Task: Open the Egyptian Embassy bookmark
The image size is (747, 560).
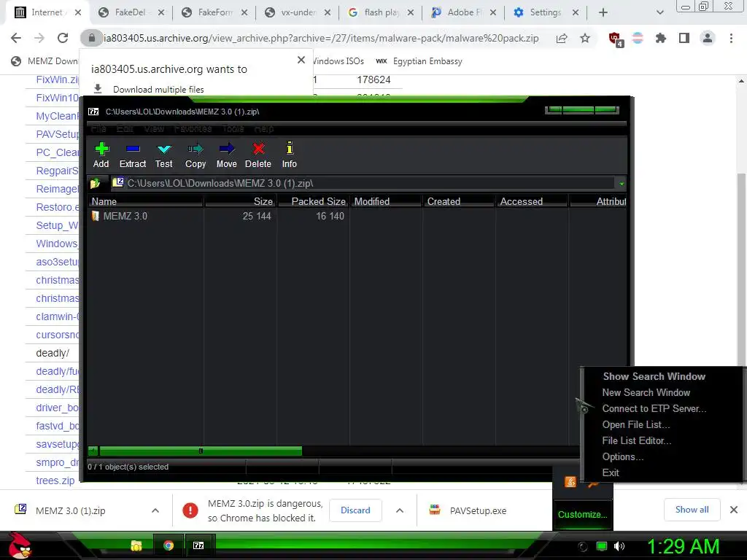Action: pos(419,61)
